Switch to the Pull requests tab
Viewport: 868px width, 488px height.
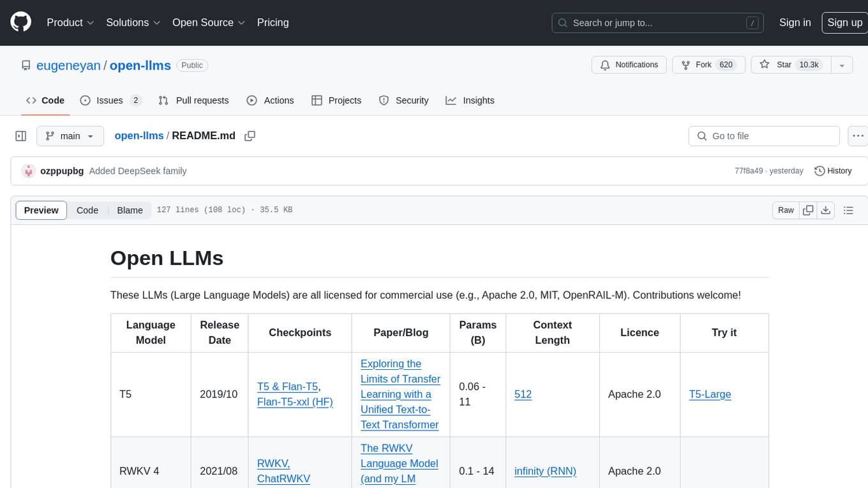(193, 100)
